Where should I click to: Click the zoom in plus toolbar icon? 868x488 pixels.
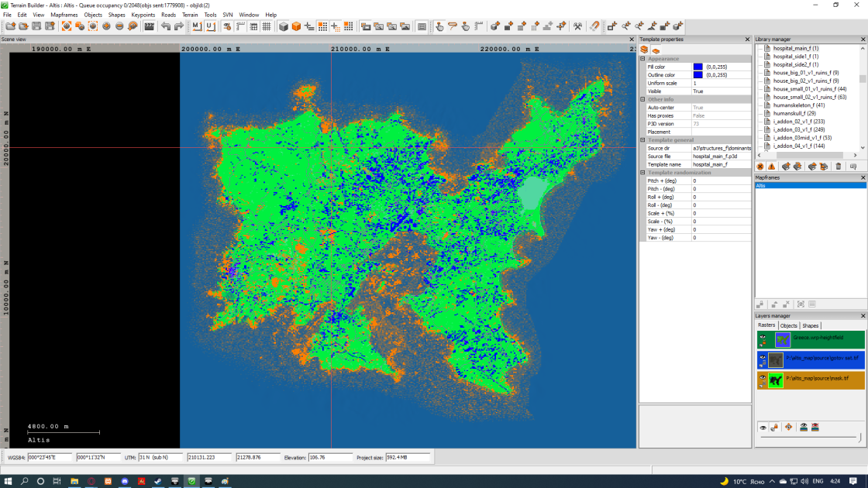[106, 26]
